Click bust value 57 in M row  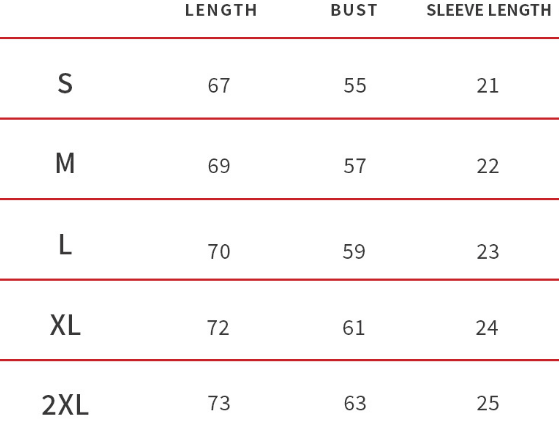pos(355,166)
